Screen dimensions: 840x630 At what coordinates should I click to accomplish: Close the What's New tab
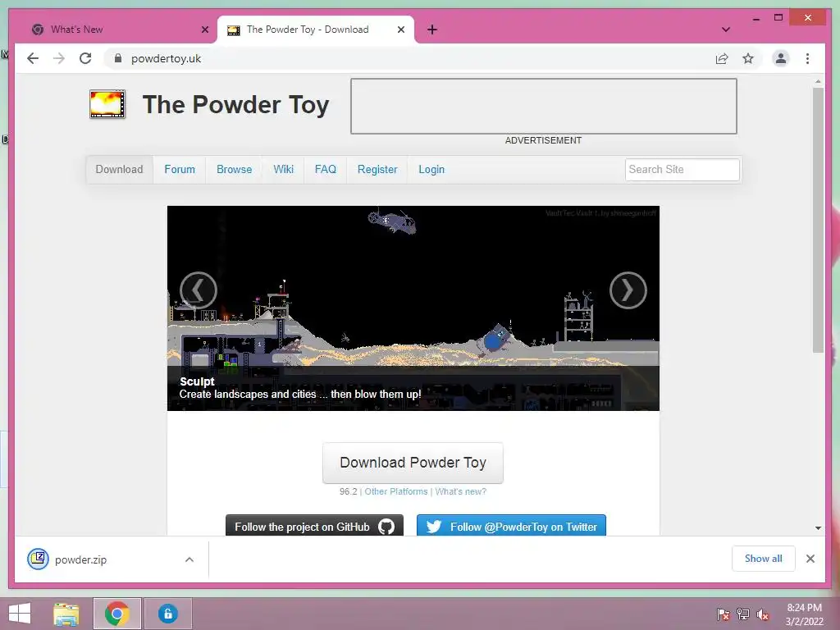point(204,30)
